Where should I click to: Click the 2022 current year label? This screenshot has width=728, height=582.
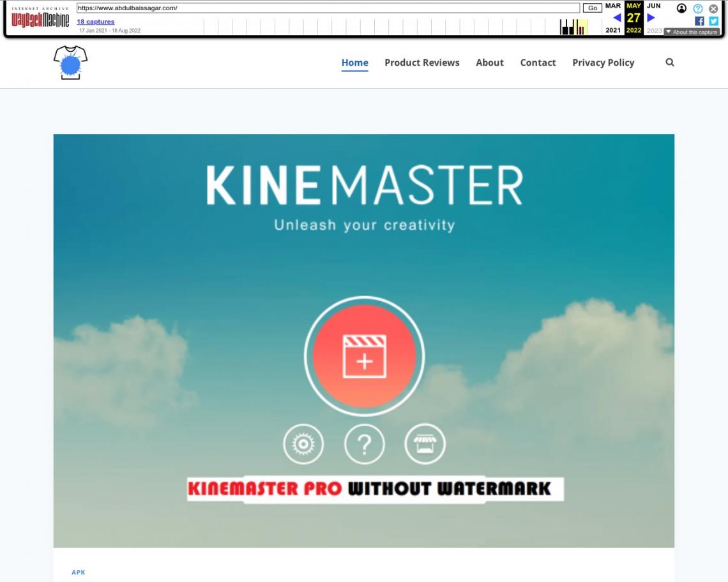633,30
